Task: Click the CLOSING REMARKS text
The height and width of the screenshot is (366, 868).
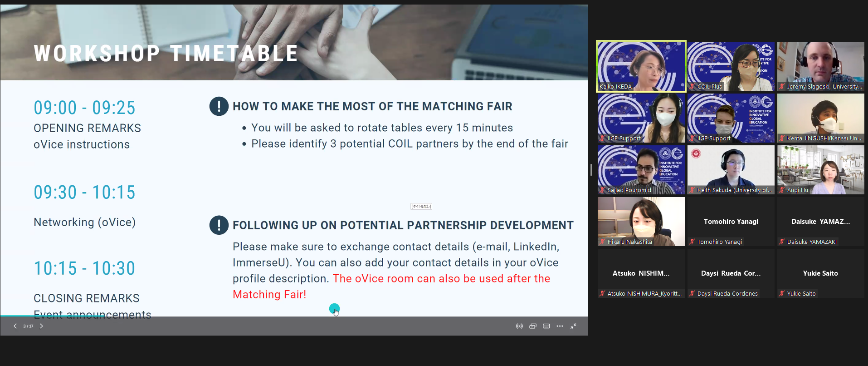Action: coord(87,298)
